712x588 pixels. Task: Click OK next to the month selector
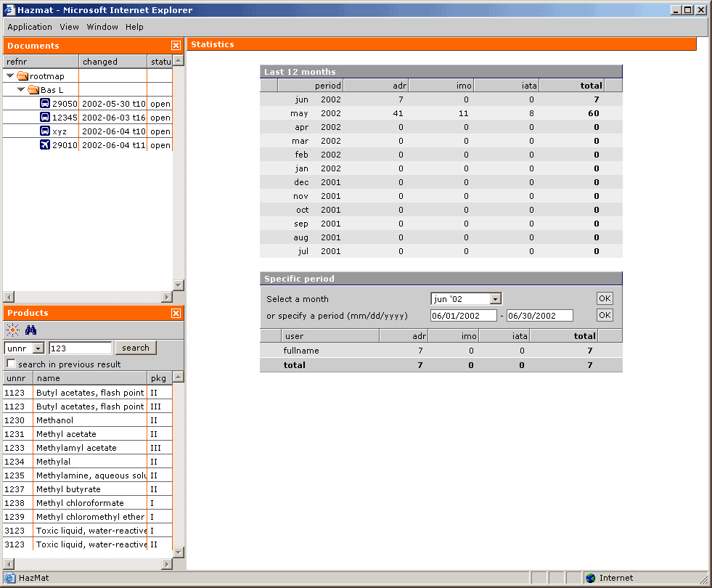(x=605, y=298)
